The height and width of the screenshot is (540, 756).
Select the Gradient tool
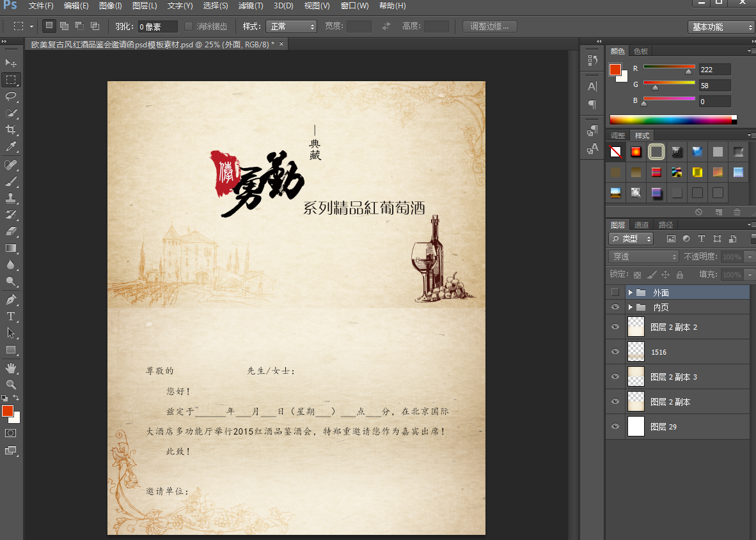(x=11, y=248)
